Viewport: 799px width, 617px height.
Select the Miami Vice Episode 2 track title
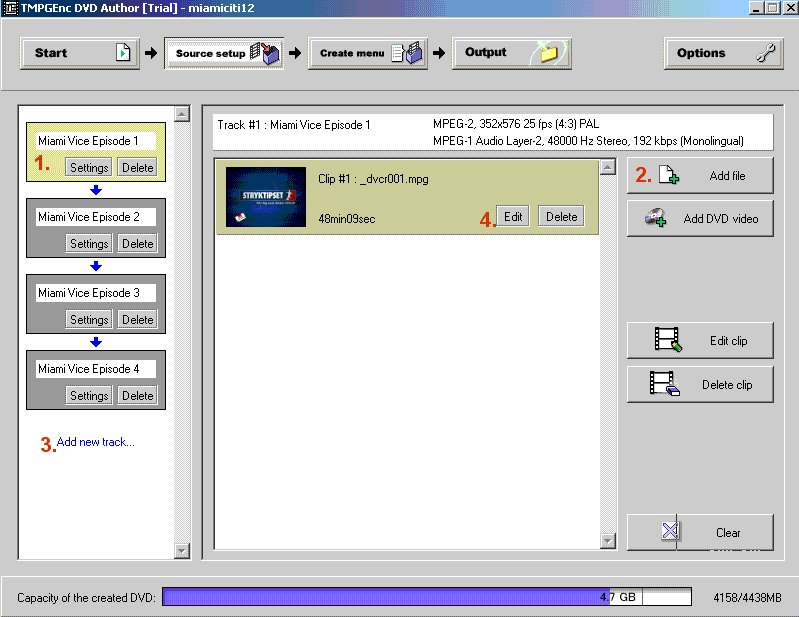pyautogui.click(x=96, y=217)
